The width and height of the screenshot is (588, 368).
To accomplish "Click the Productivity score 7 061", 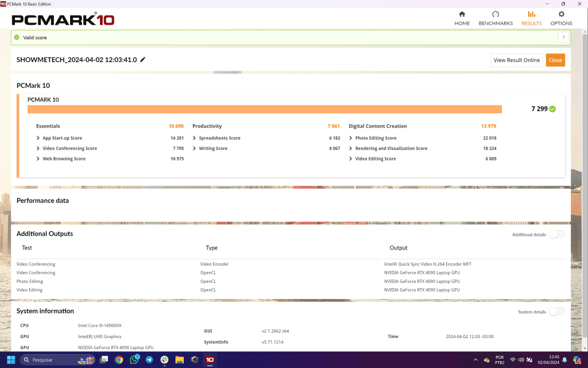I will click(334, 126).
